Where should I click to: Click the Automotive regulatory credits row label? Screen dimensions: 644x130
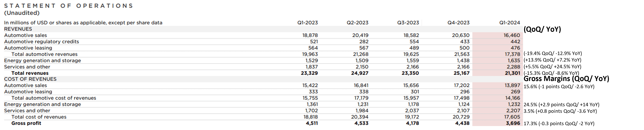(x=41, y=42)
